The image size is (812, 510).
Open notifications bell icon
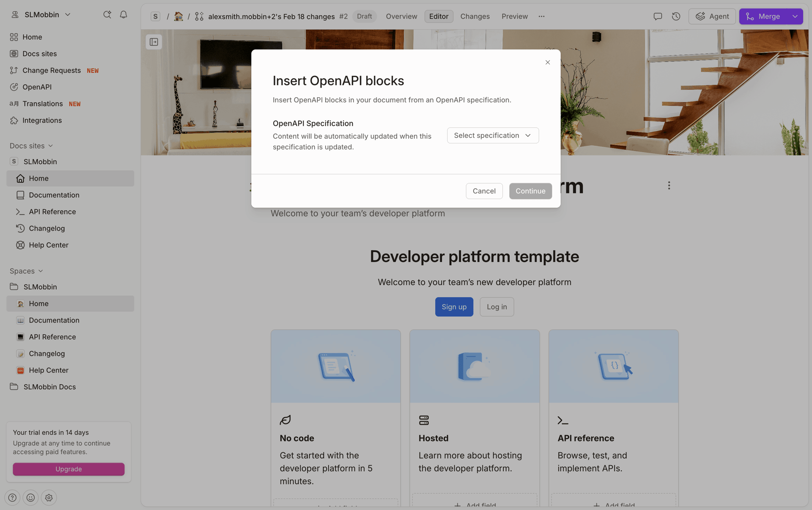pos(123,14)
